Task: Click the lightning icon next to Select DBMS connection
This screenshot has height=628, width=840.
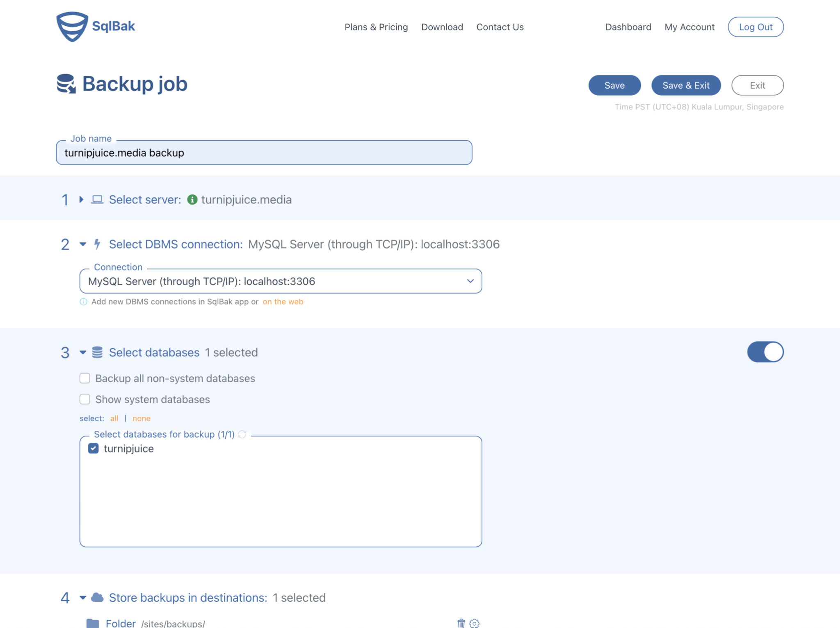Action: point(97,244)
